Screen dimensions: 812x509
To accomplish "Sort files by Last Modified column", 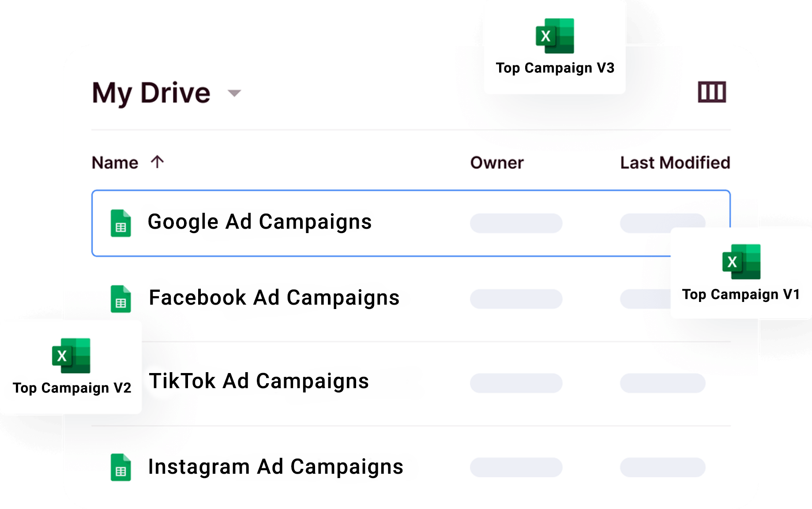I will point(675,163).
